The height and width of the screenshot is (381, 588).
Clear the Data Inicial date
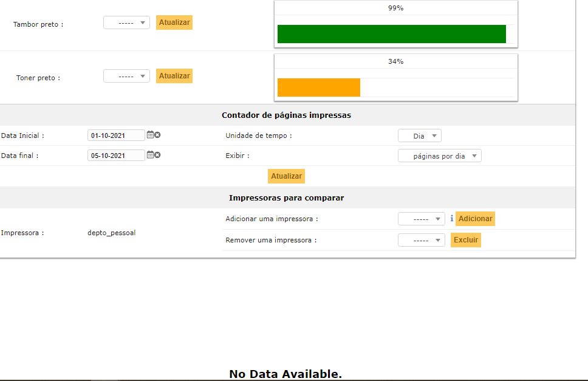tap(157, 135)
